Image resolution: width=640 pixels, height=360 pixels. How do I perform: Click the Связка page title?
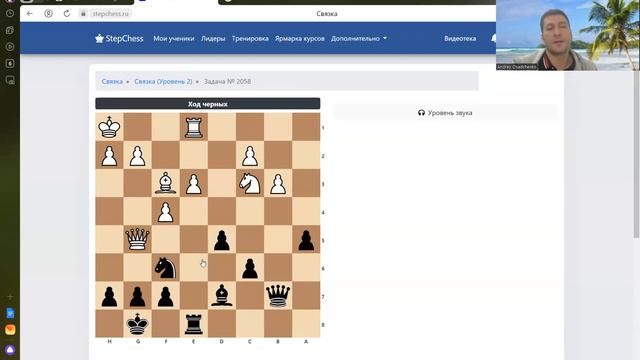point(327,13)
